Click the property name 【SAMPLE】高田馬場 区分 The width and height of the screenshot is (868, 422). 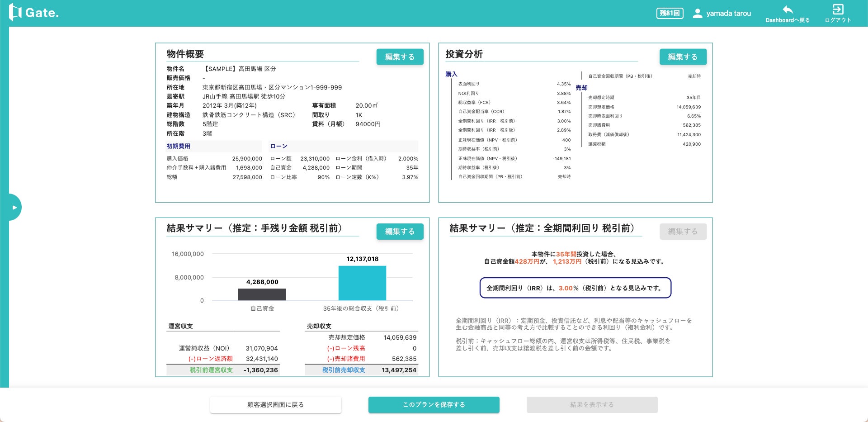239,69
